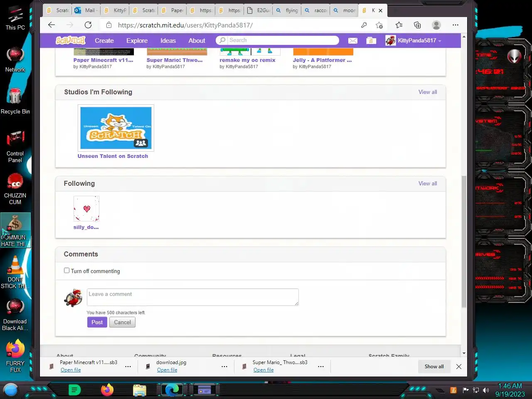Switch to the moon search tab
532x399 pixels.
tap(344, 10)
